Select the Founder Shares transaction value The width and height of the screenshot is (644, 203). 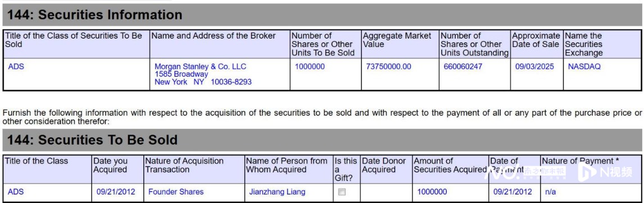pos(176,192)
